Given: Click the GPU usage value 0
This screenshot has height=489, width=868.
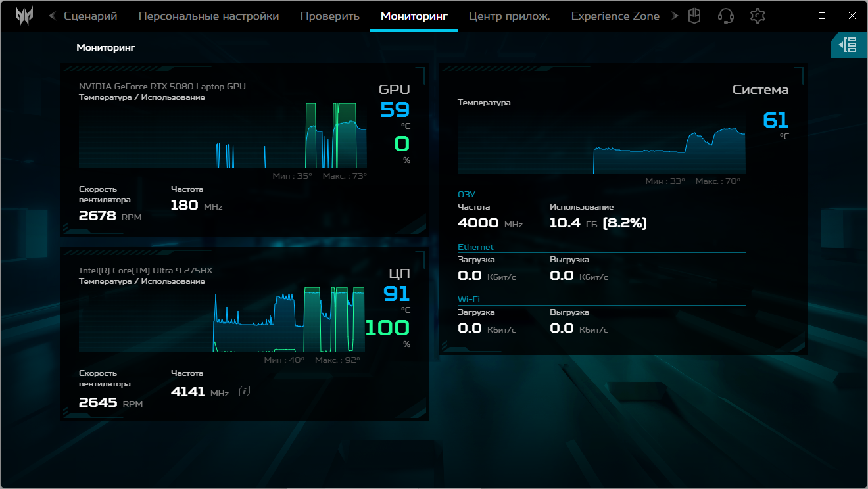Looking at the screenshot, I should click(402, 143).
